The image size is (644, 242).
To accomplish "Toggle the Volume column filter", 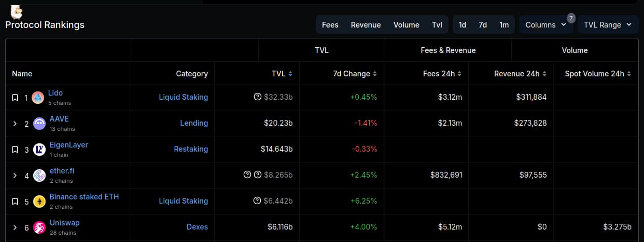I will pos(406,25).
